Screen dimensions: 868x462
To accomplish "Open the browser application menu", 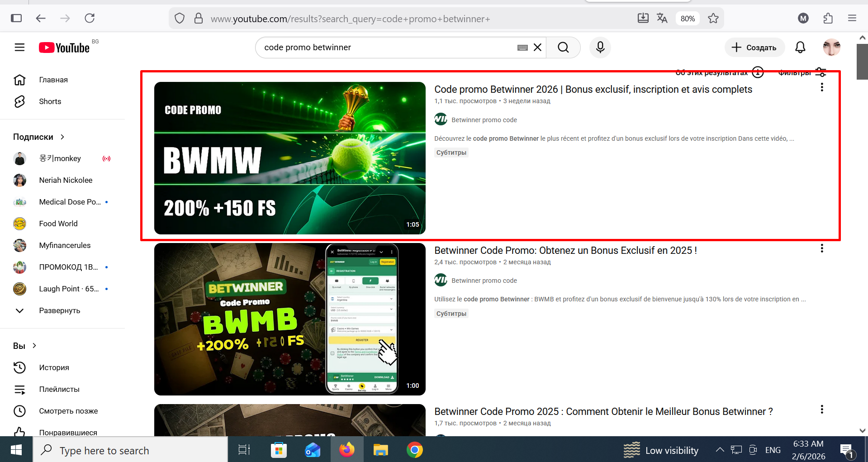I will 852,18.
